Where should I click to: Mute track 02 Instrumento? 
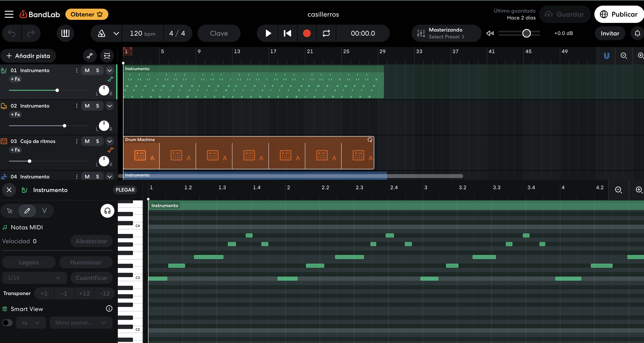(87, 106)
